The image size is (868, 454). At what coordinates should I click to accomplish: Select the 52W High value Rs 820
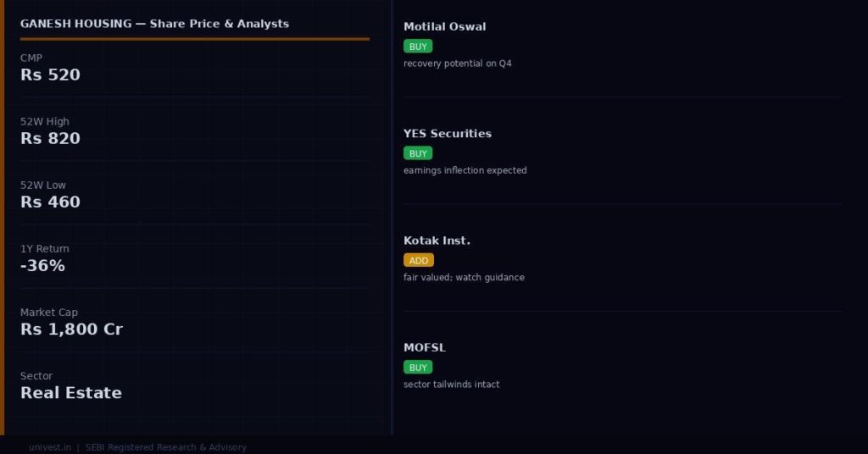point(51,139)
